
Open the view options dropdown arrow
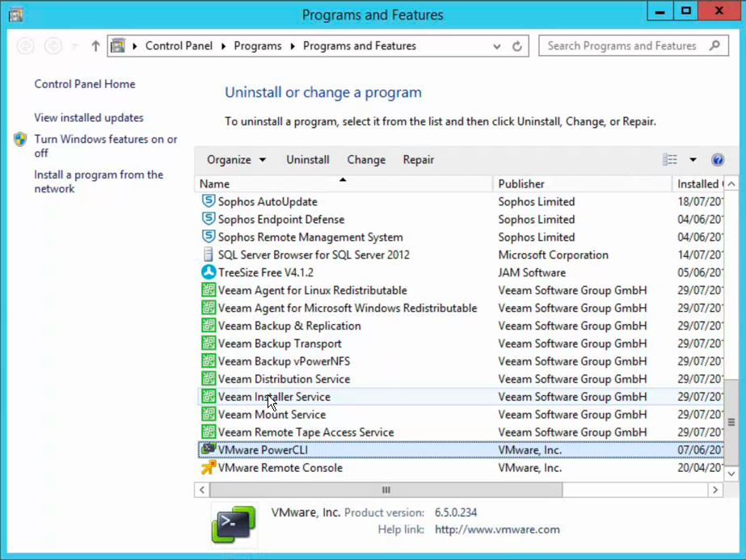(x=692, y=159)
